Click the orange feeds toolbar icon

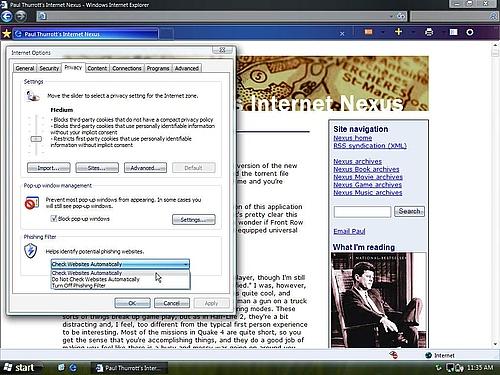coord(368,32)
